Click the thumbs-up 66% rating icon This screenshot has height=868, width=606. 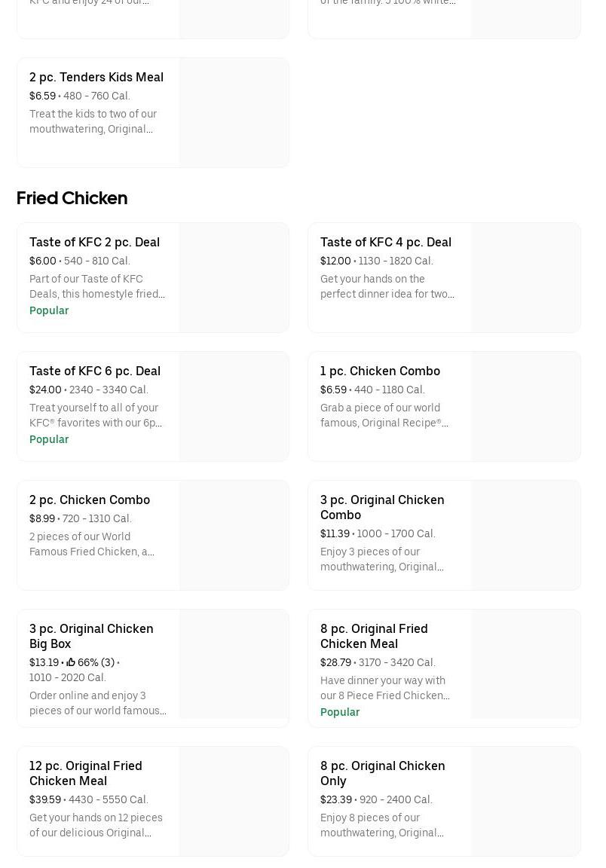[71, 662]
